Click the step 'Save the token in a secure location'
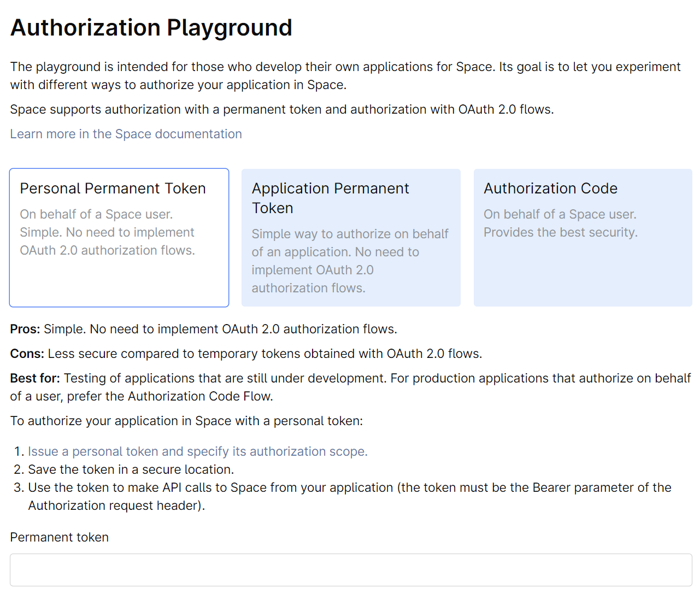700x594 pixels. point(131,469)
